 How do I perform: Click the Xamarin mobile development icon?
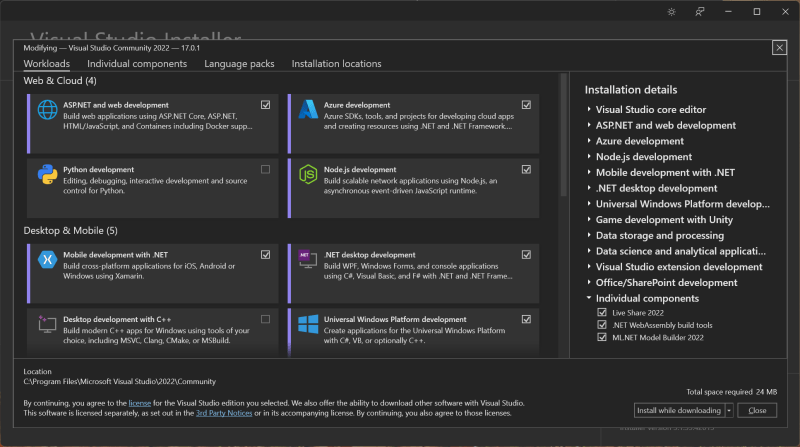[x=47, y=259]
